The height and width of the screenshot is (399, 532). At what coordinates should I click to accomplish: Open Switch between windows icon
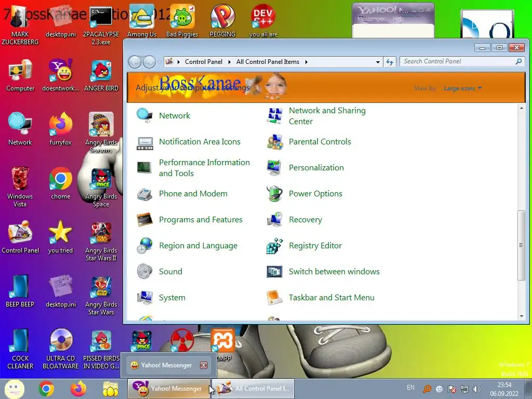274,272
